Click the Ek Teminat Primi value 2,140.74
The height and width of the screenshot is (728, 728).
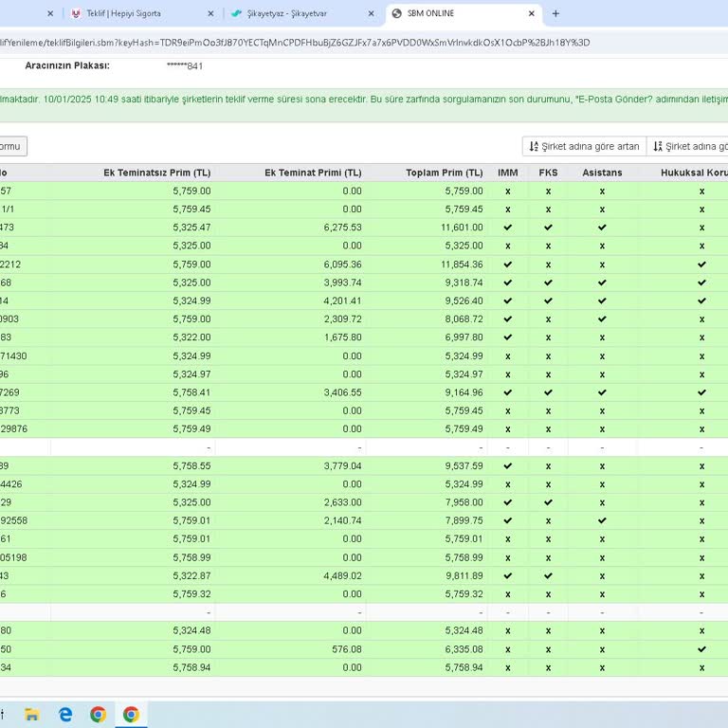point(342,520)
